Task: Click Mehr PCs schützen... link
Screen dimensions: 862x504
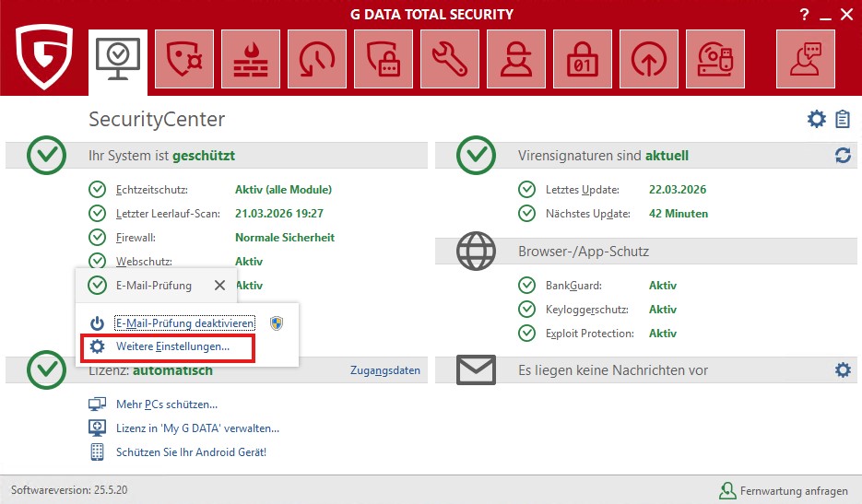Action: (x=167, y=404)
